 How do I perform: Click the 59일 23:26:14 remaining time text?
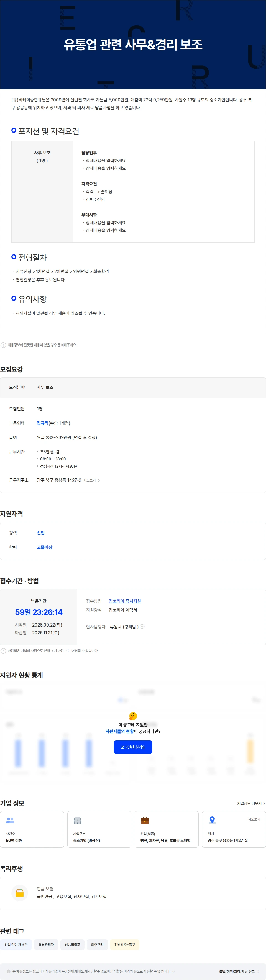click(x=39, y=612)
